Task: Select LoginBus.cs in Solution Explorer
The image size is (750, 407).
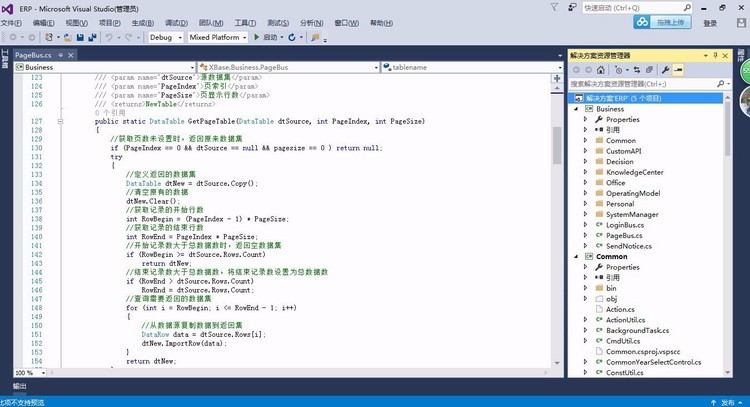Action: point(625,225)
